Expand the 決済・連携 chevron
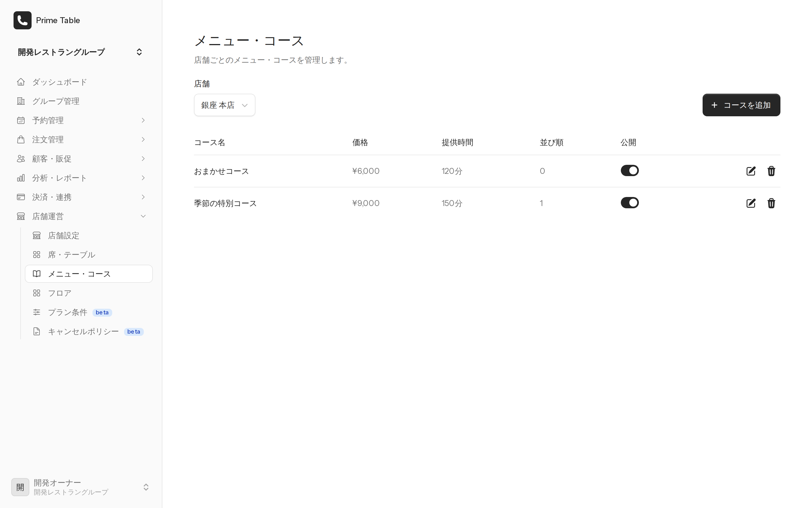This screenshot has height=508, width=812. 143,197
